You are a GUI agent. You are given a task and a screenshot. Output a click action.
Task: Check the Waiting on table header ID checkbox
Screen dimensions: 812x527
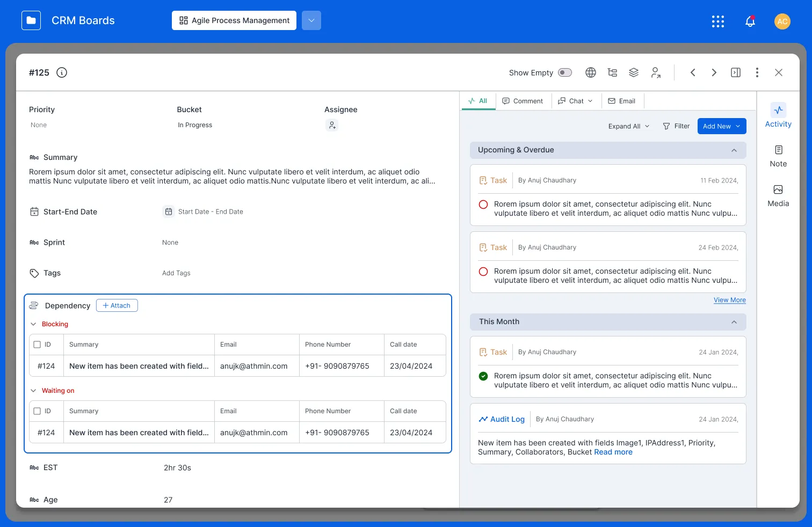tap(37, 411)
